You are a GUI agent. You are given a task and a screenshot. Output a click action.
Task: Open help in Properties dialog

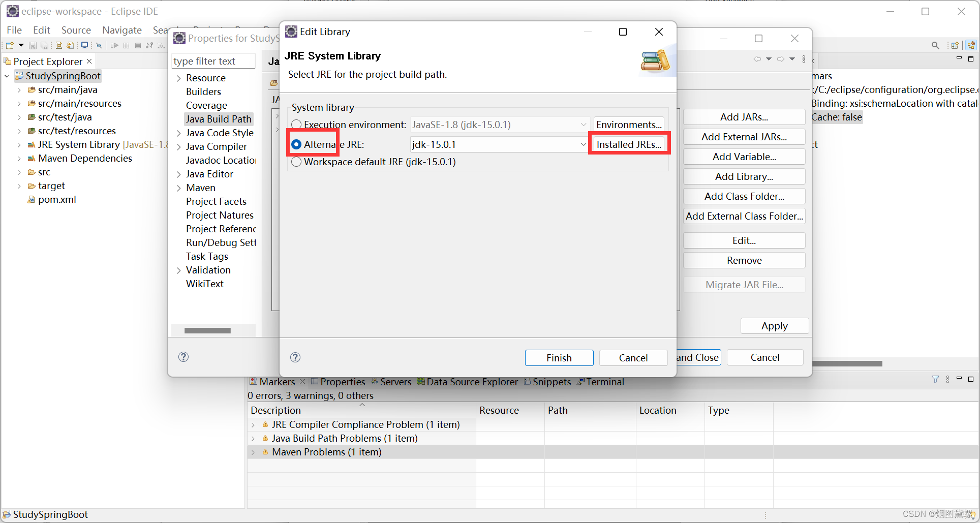[x=183, y=357]
